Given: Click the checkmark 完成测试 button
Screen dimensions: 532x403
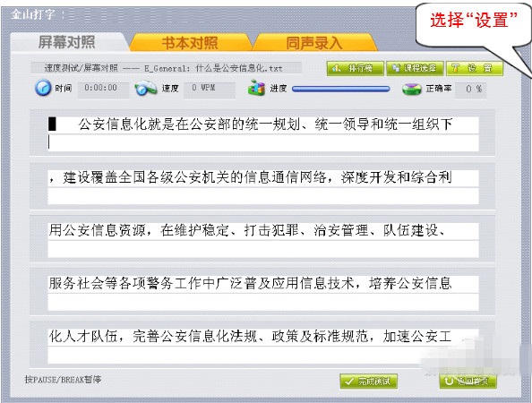Looking at the screenshot, I should [x=368, y=382].
